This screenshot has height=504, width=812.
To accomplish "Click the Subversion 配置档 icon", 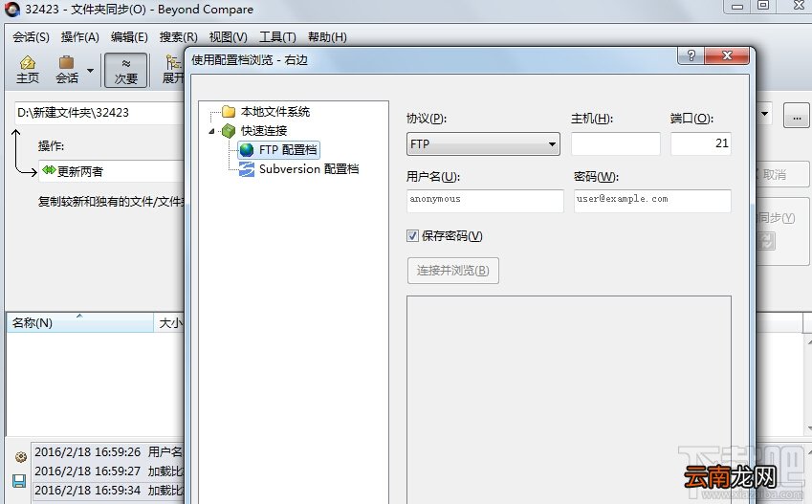I will pos(247,169).
